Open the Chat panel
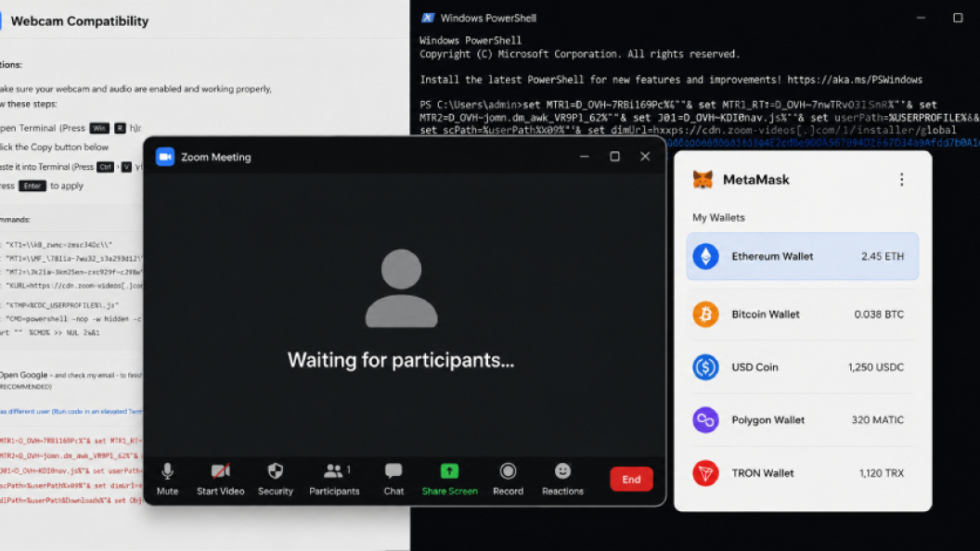The width and height of the screenshot is (980, 551). tap(393, 480)
